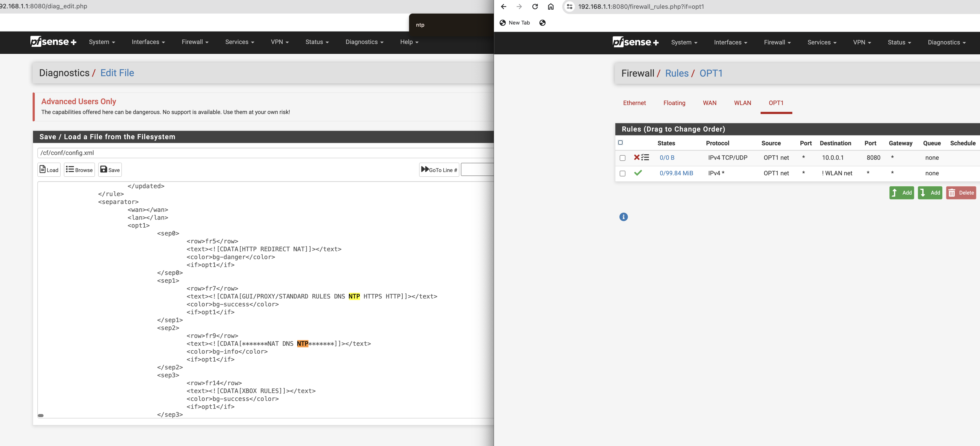This screenshot has height=446, width=980.
Task: Click the GoTo Line # icon button
Action: click(x=439, y=170)
